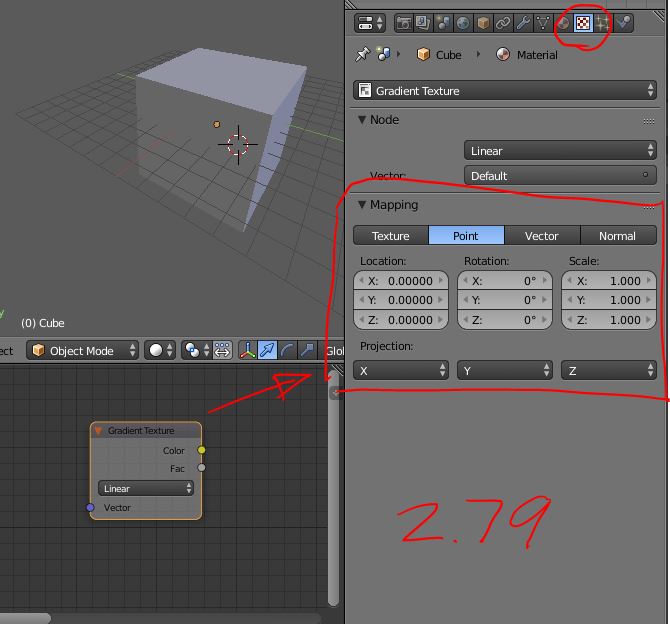The height and width of the screenshot is (624, 670).
Task: Open the viewport shading sphere selector
Action: pos(160,350)
